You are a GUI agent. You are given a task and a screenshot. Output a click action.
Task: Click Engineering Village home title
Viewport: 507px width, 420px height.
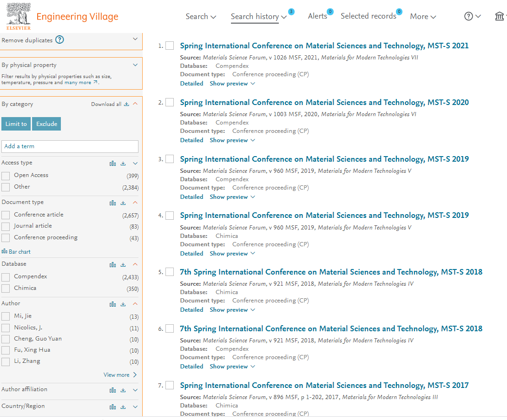pos(77,16)
